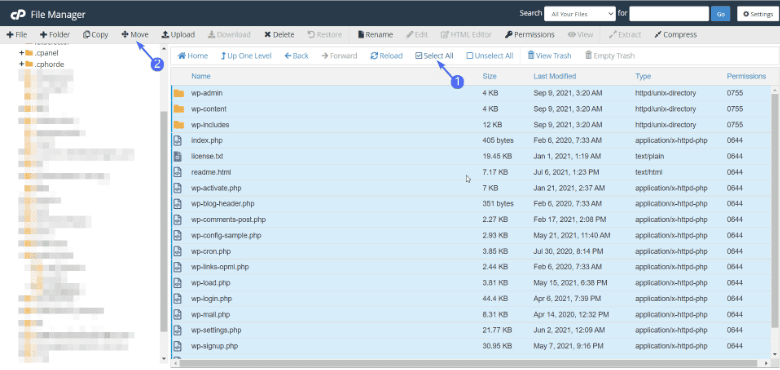The width and height of the screenshot is (780, 370).
Task: Expand the .cphorde tree folder
Action: [x=21, y=64]
